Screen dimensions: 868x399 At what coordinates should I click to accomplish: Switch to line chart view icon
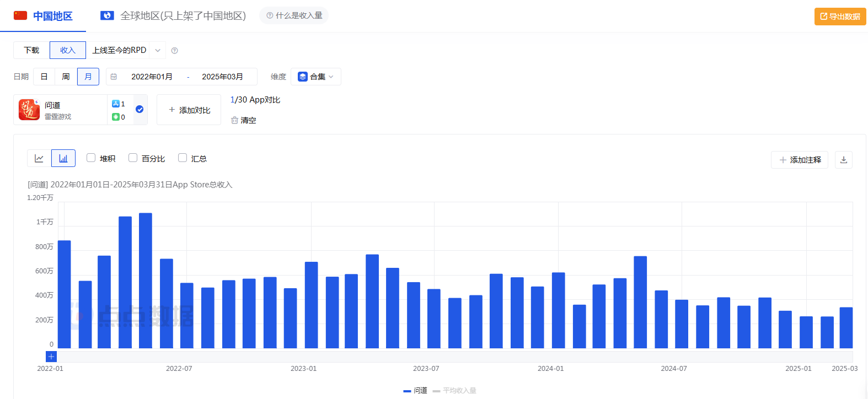pos(39,159)
